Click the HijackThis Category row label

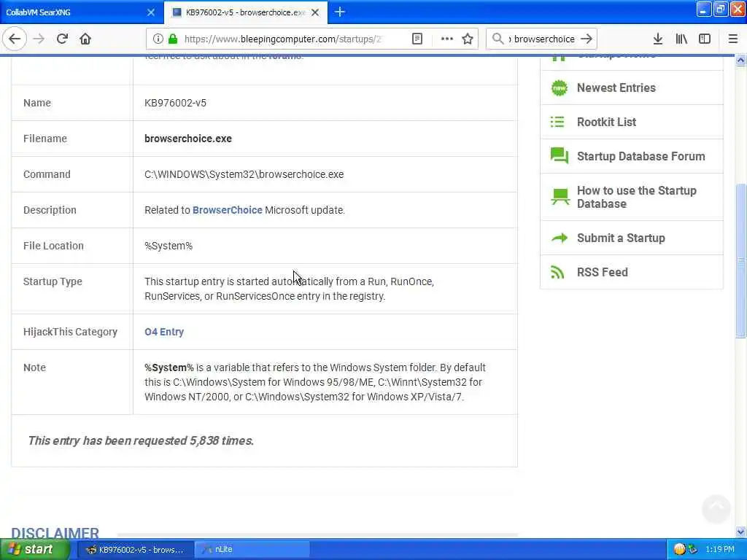[x=70, y=332]
